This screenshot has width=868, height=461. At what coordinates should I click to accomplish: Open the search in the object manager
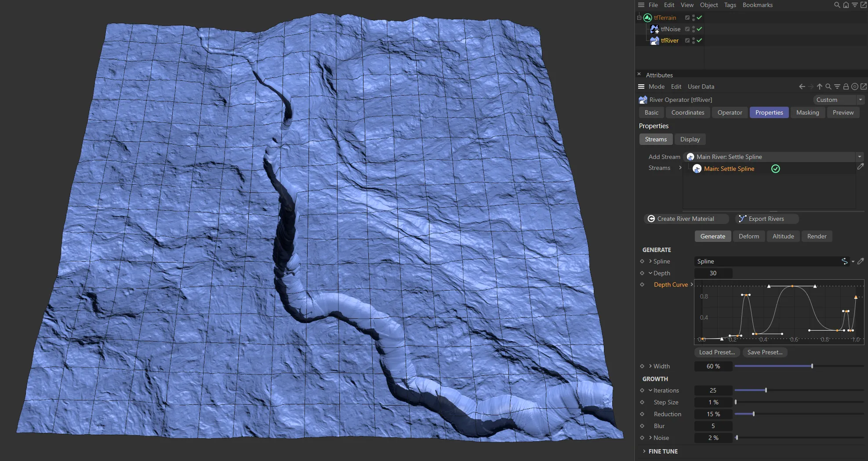[836, 5]
